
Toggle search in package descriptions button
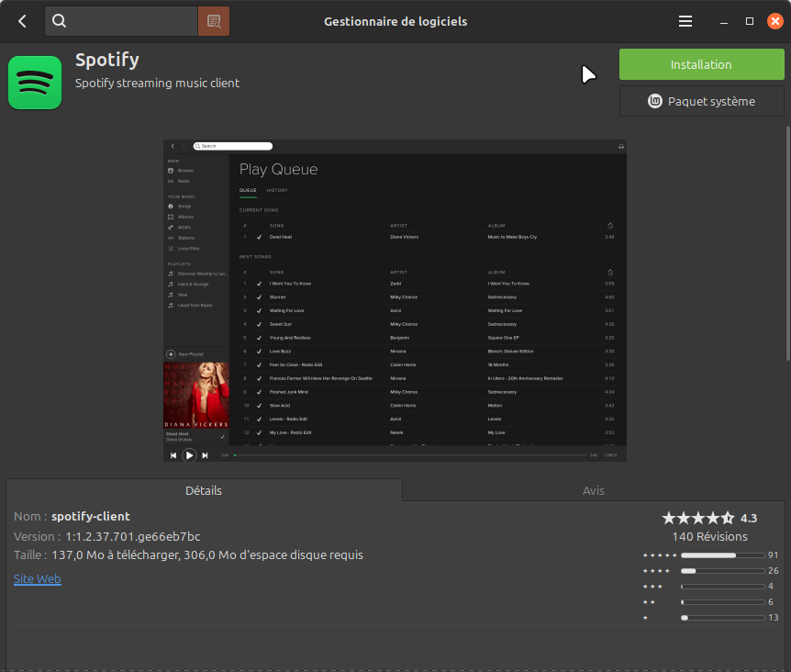pyautogui.click(x=214, y=21)
